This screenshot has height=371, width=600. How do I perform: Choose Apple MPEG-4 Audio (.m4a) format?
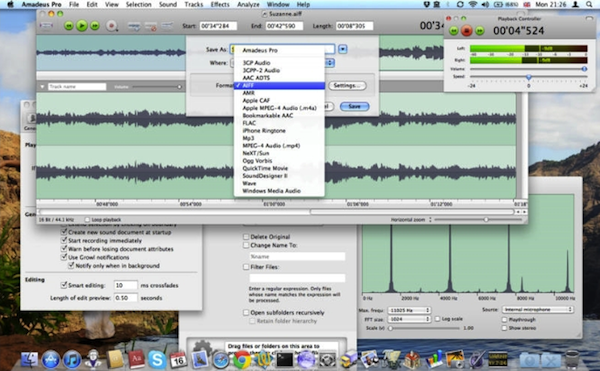coord(279,108)
